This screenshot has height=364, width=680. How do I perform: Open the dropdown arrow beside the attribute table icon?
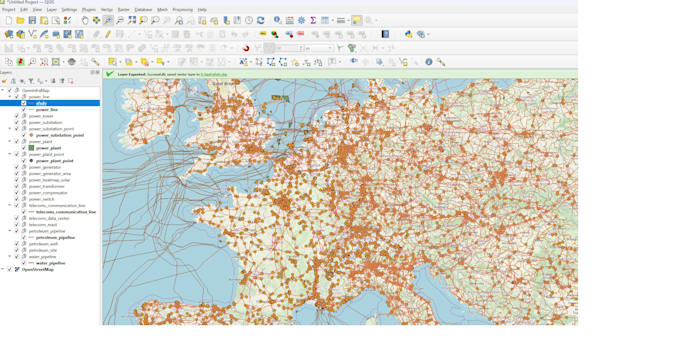pos(333,20)
